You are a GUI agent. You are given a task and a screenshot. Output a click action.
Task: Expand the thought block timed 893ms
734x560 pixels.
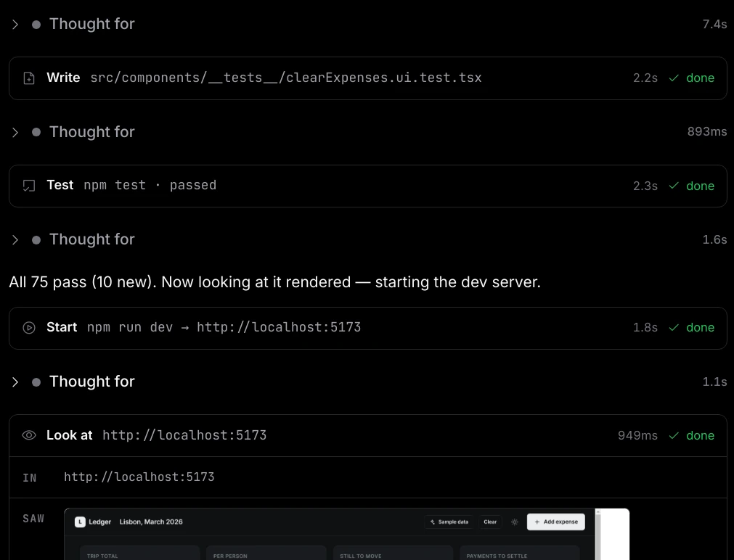click(15, 133)
